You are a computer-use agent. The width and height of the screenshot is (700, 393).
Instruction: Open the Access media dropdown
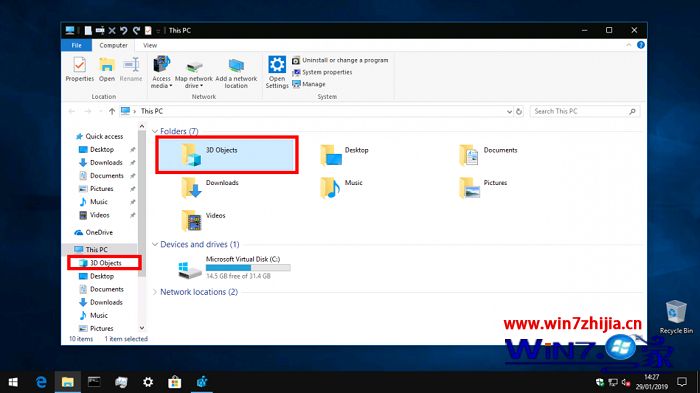(161, 72)
